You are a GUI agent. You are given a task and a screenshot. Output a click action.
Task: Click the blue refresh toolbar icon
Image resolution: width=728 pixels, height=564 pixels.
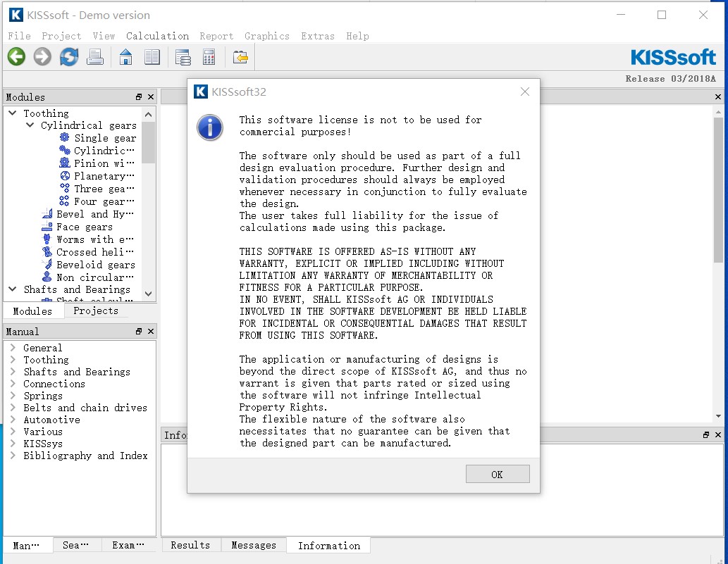69,57
